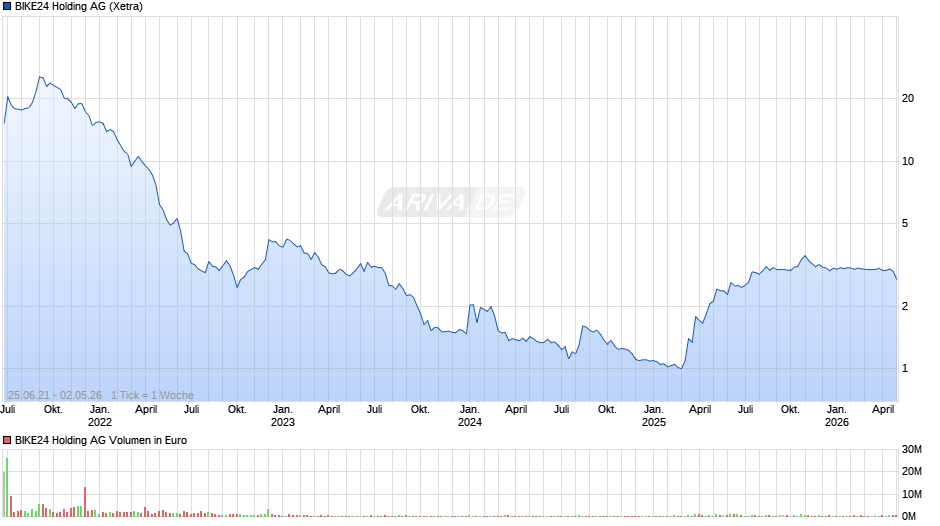Click the blue BIKE24 price legend square
Image resolution: width=940 pixels, height=526 pixels.
[x=7, y=7]
